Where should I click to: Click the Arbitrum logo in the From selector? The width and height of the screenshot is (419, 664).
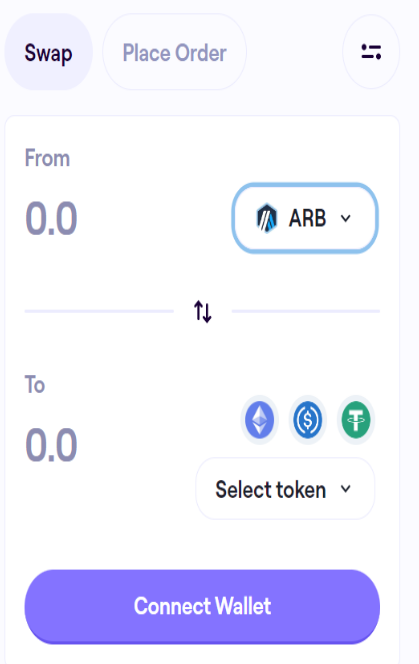click(x=267, y=218)
